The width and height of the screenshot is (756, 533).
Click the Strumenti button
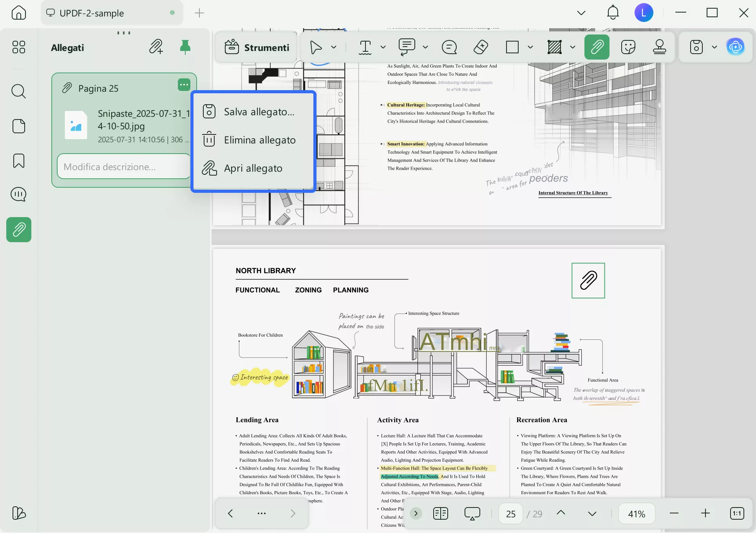(x=257, y=47)
